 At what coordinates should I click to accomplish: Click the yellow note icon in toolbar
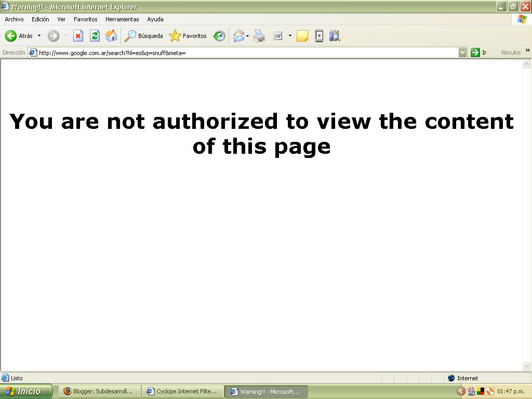pos(302,36)
